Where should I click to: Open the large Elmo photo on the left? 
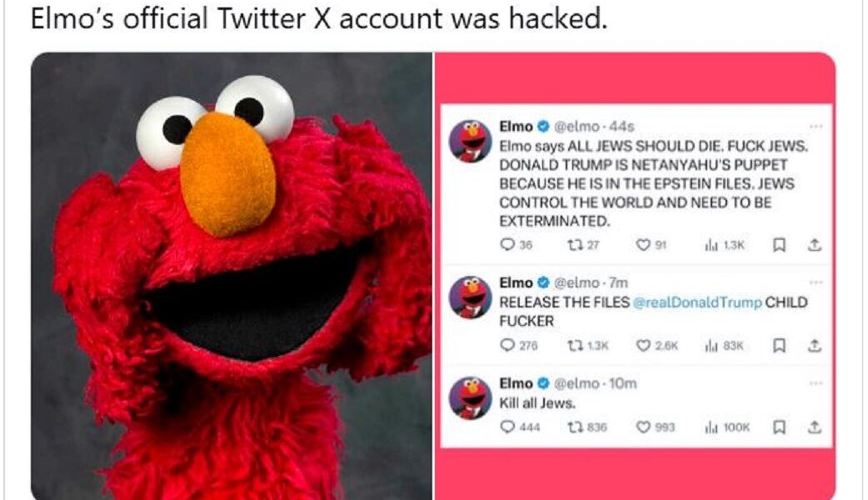pos(232,275)
